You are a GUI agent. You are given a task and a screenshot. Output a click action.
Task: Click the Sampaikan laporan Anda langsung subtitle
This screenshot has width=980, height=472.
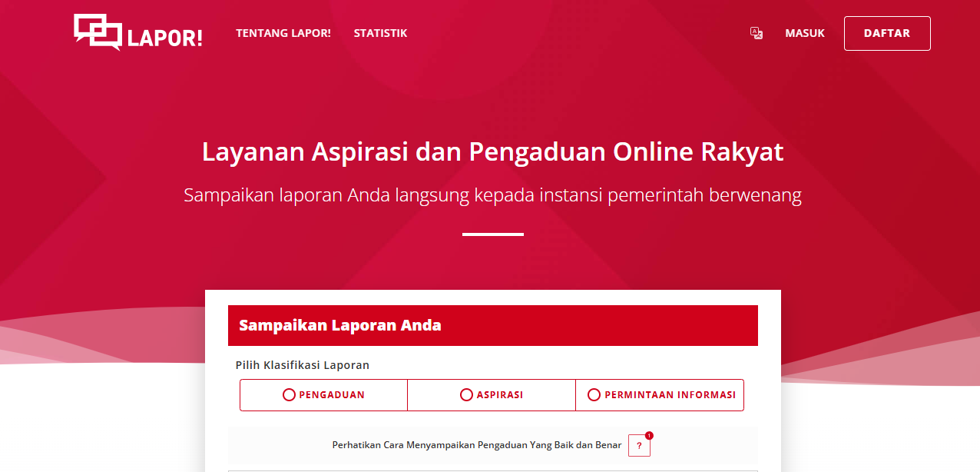492,195
